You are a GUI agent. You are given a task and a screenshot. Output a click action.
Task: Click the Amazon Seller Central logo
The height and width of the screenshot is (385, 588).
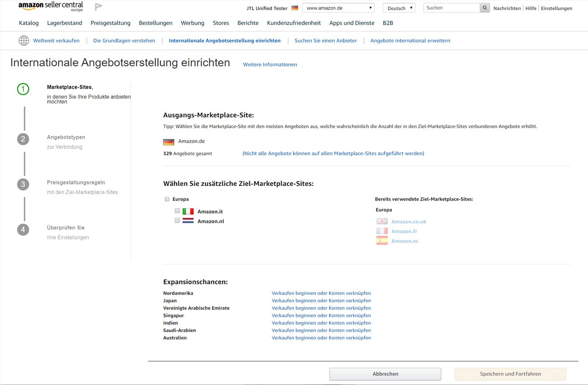[51, 6]
